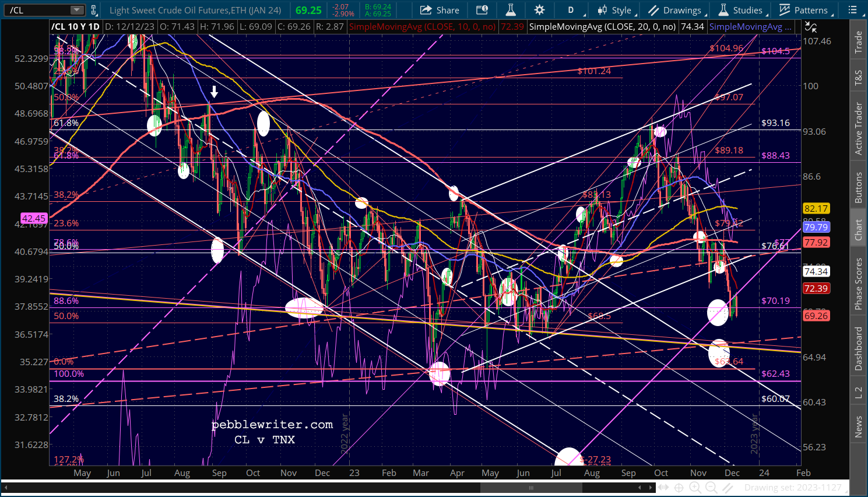Click the $97.07 price level label
The image size is (868, 497).
click(729, 97)
